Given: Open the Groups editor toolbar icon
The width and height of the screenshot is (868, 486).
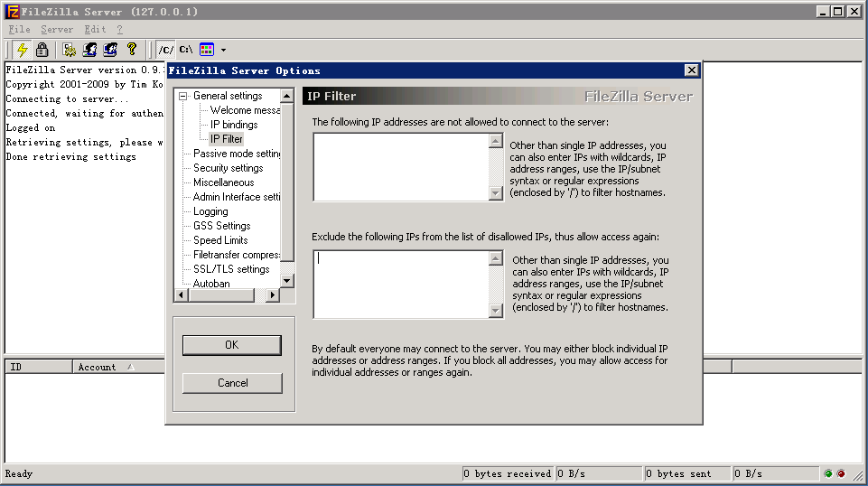Looking at the screenshot, I should (110, 50).
